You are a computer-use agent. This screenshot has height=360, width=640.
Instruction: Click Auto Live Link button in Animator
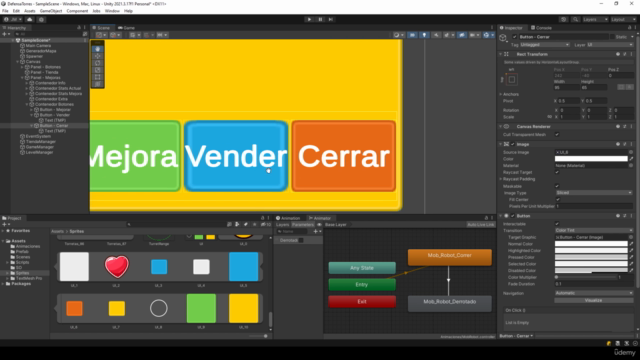coord(480,224)
